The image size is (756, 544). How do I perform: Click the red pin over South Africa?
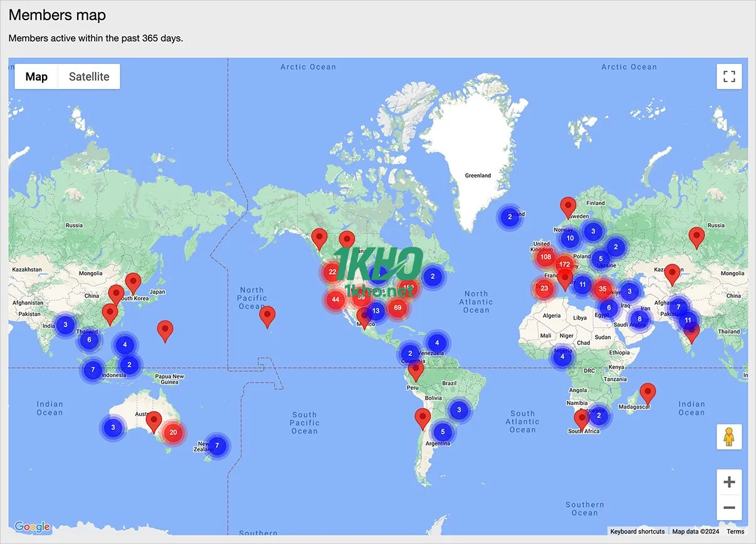[x=581, y=417]
